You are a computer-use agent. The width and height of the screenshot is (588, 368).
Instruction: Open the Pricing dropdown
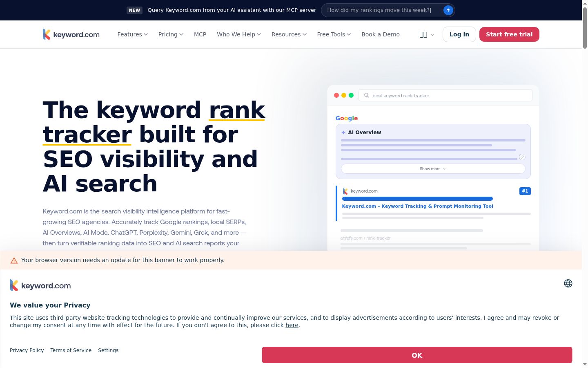(x=171, y=34)
